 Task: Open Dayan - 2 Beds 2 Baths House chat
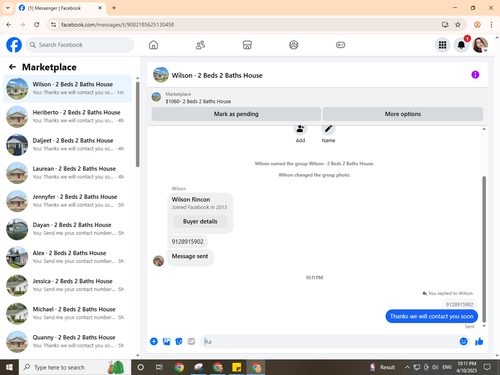[67, 229]
